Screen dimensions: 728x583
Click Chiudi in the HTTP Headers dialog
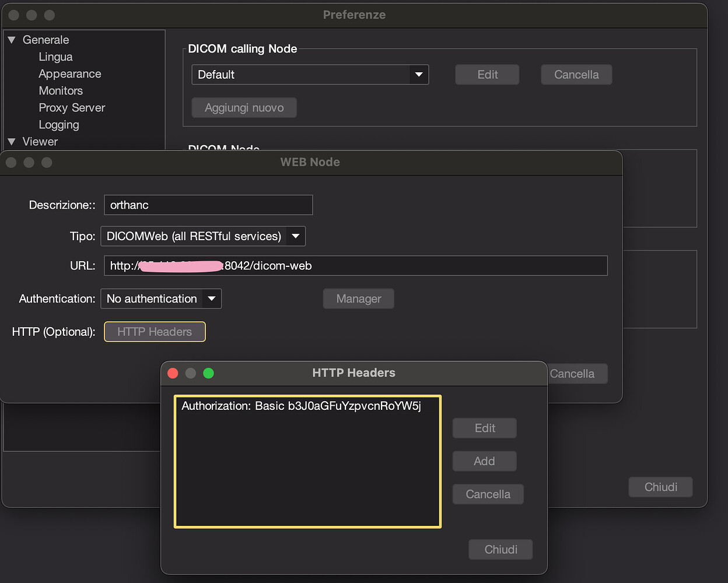501,549
